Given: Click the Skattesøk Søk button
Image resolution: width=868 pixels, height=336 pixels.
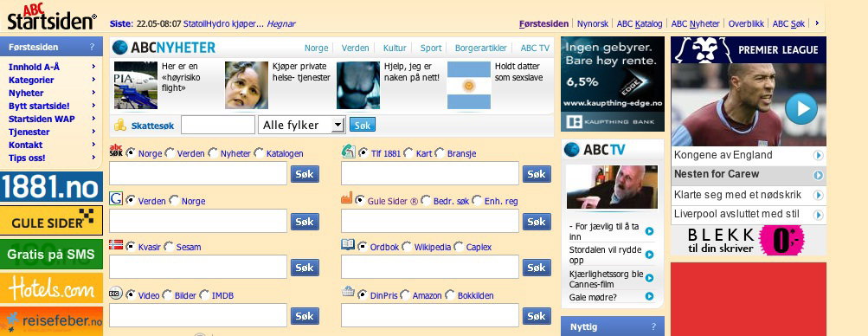Looking at the screenshot, I should pyautogui.click(x=363, y=125).
